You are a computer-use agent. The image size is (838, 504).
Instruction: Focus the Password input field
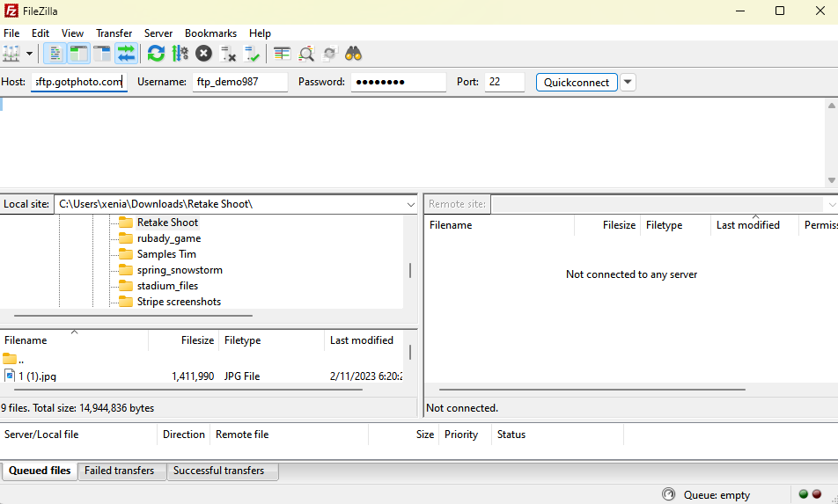tap(398, 82)
